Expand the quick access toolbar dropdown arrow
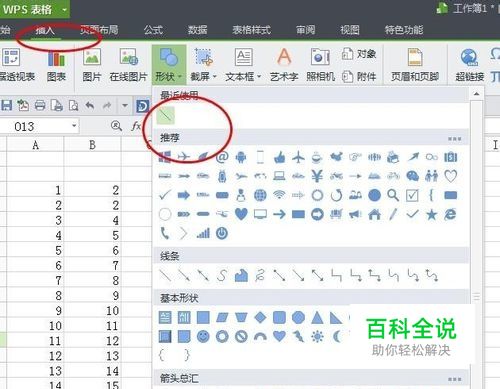Viewport: 500px width, 389px height. click(125, 106)
